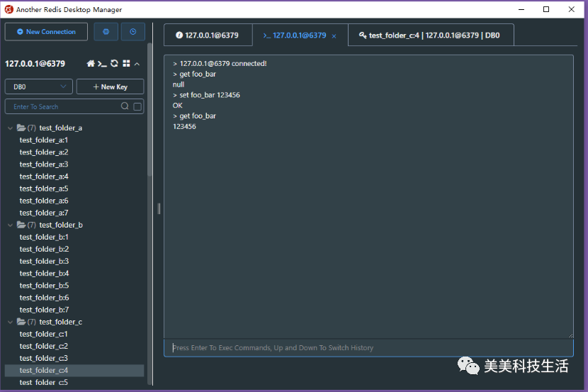
Task: Collapse the test_folder_c folder
Action: (10, 323)
